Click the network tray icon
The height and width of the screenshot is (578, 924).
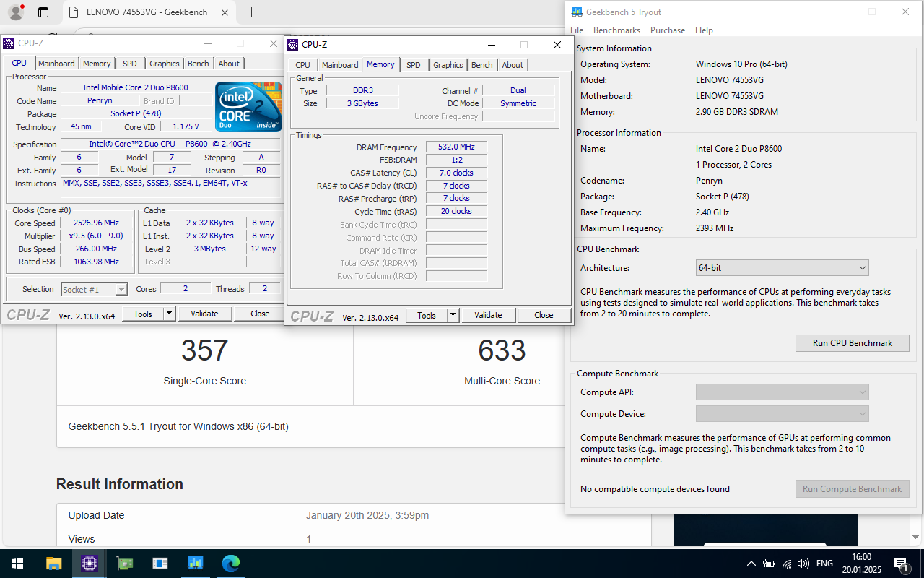pyautogui.click(x=787, y=564)
